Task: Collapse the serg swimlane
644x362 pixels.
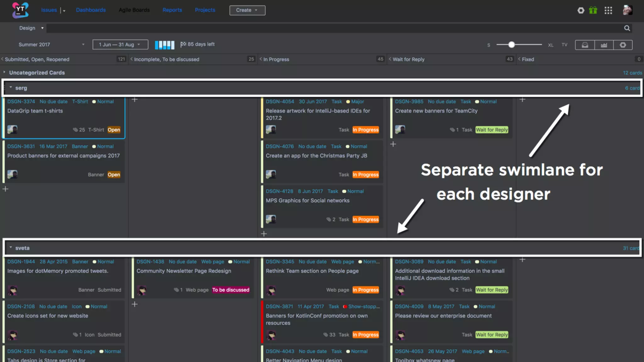Action: (x=11, y=87)
